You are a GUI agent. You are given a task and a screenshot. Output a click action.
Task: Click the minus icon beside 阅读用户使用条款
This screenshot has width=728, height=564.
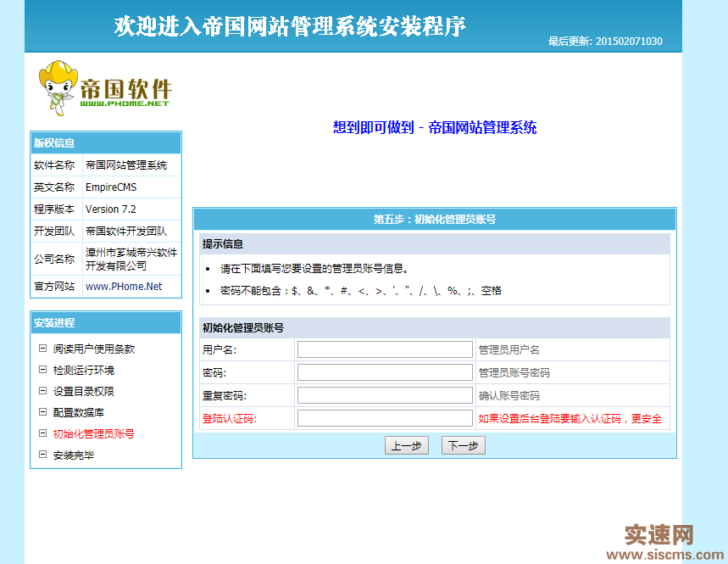(42, 349)
